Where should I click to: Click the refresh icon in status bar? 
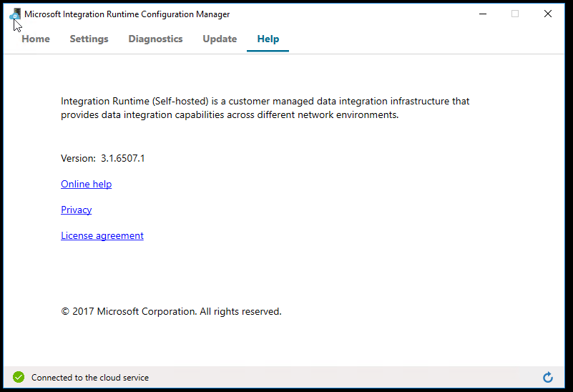click(x=547, y=377)
